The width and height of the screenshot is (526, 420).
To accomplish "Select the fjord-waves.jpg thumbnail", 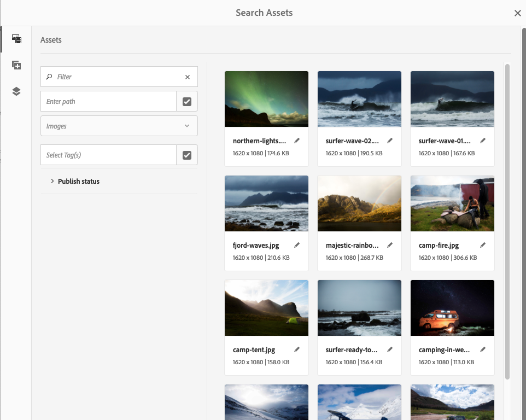I will point(266,203).
